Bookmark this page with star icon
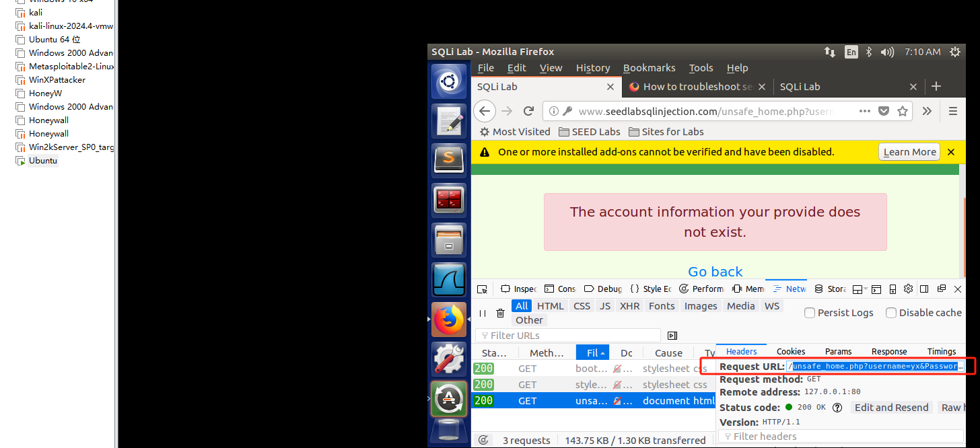980x448 pixels. 903,111
